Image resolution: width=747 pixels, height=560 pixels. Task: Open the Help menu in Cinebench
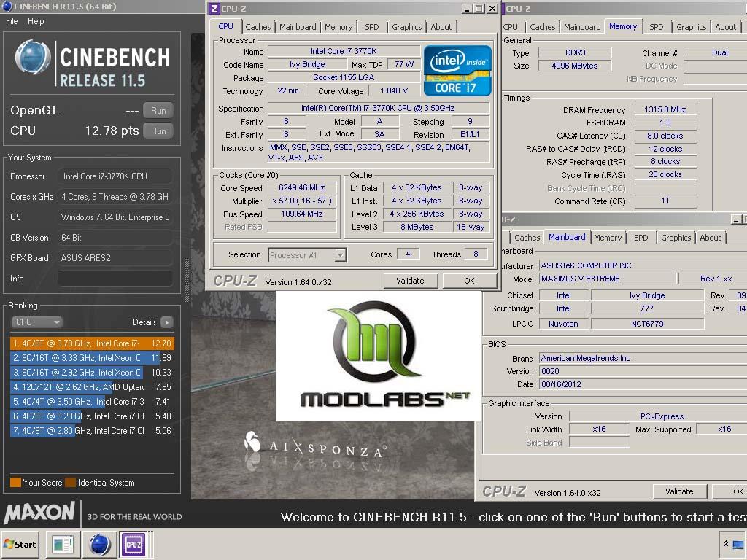(36, 21)
